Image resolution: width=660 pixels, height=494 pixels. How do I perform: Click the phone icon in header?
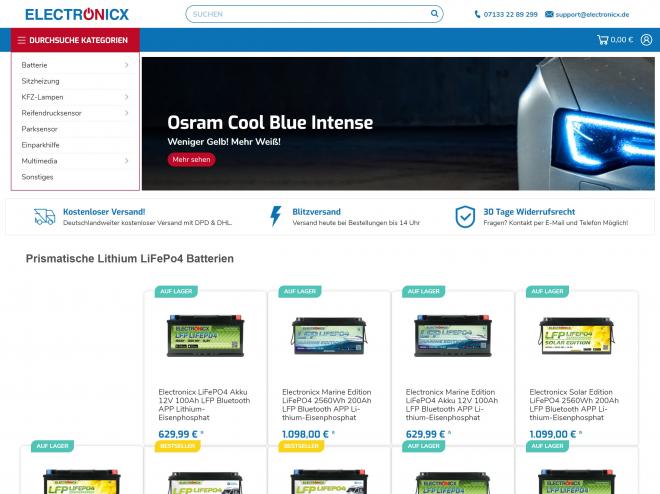477,14
